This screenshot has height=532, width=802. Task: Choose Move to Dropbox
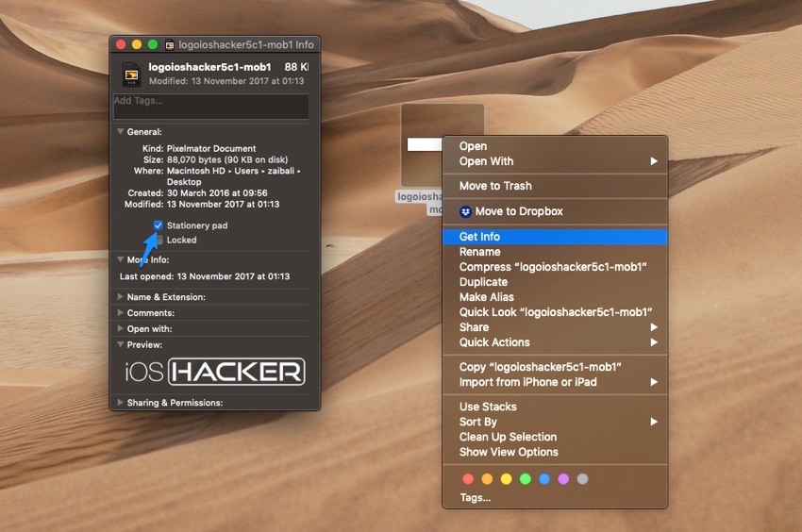tap(555, 211)
